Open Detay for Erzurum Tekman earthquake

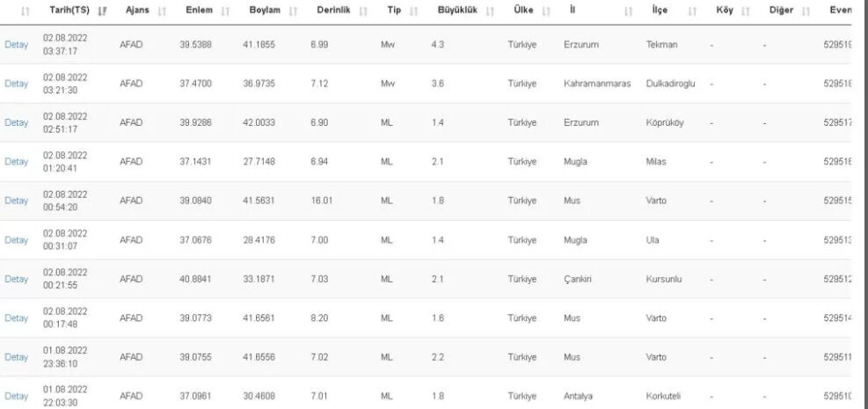16,45
